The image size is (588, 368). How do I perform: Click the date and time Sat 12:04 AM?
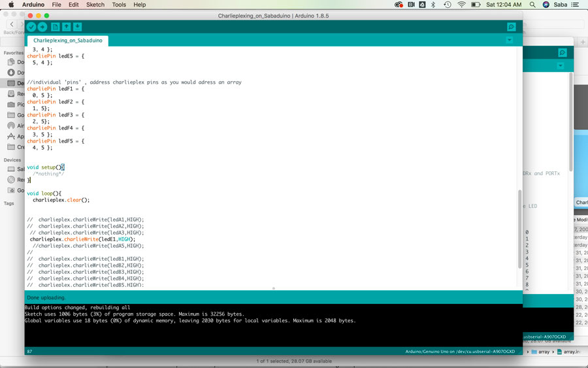click(504, 5)
